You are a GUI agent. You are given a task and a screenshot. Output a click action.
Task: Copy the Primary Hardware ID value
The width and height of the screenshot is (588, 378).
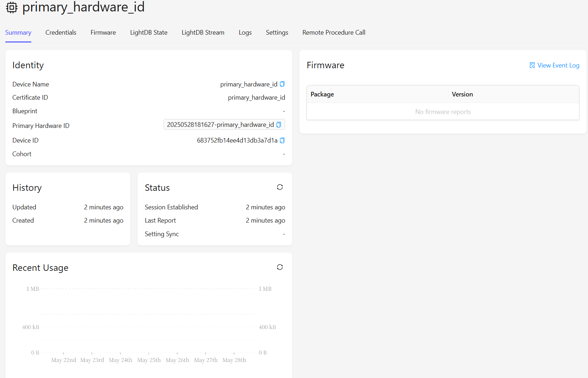[279, 125]
